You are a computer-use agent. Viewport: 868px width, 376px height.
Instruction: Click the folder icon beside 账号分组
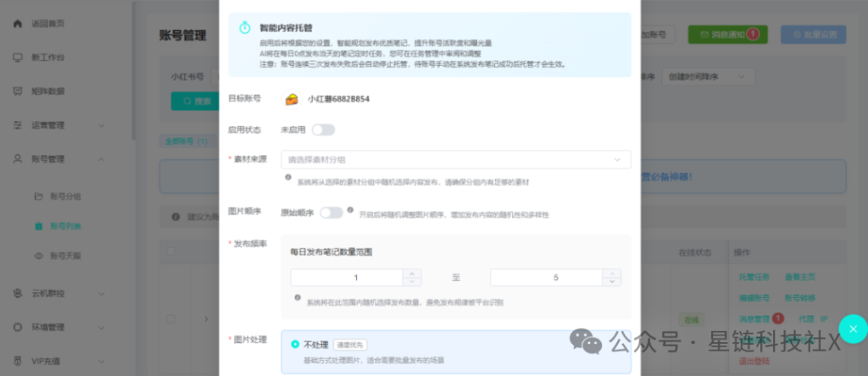point(38,196)
